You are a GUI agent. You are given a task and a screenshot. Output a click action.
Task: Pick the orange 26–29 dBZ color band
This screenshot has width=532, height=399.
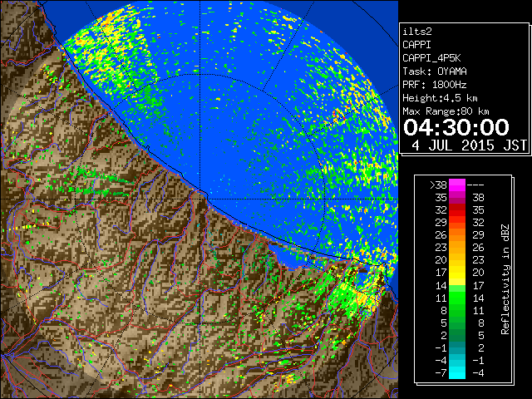457,234
